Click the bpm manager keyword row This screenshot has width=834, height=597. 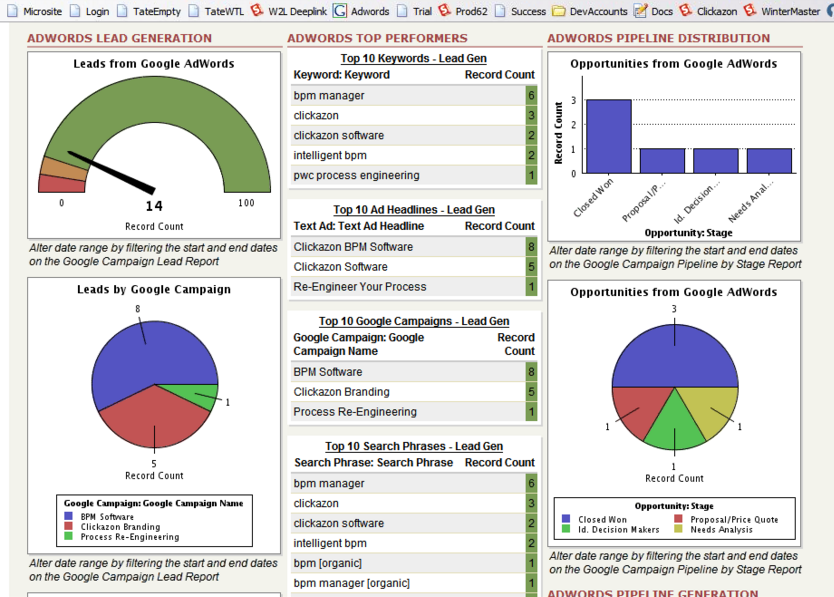coord(414,96)
